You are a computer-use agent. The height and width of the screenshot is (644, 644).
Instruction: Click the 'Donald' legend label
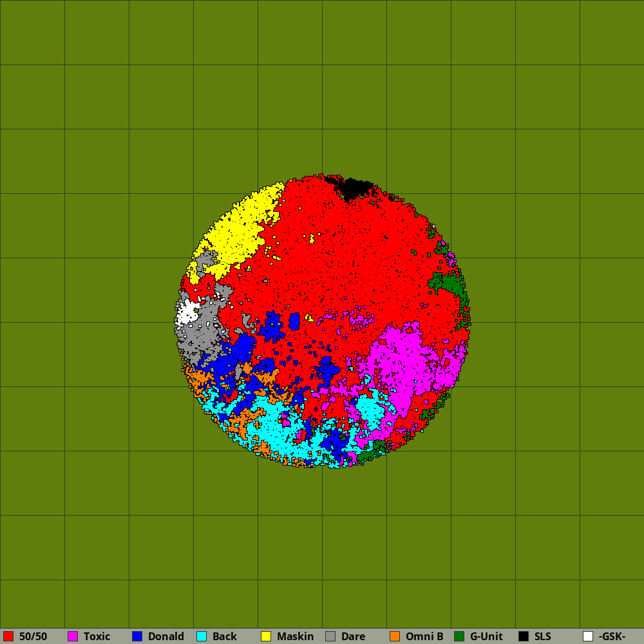[166, 636]
